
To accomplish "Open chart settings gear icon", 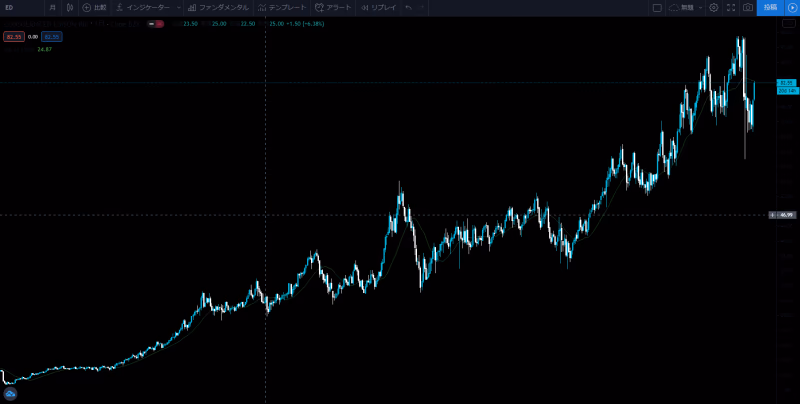I will coord(714,7).
